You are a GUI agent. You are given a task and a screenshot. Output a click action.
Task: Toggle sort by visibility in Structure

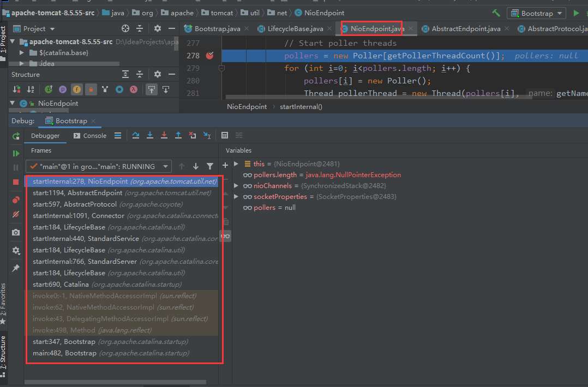coord(16,89)
